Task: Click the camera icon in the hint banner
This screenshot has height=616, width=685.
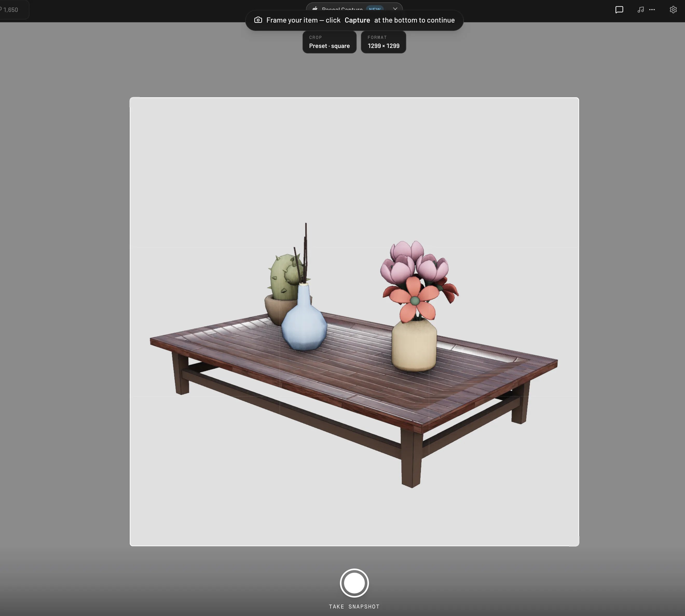Action: point(258,20)
